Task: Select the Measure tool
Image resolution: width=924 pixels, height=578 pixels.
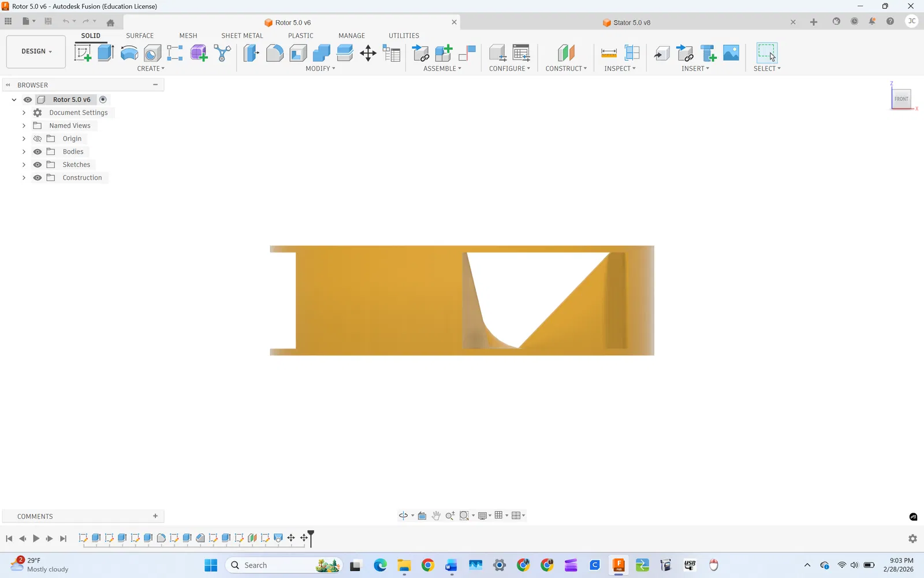Action: click(x=609, y=53)
